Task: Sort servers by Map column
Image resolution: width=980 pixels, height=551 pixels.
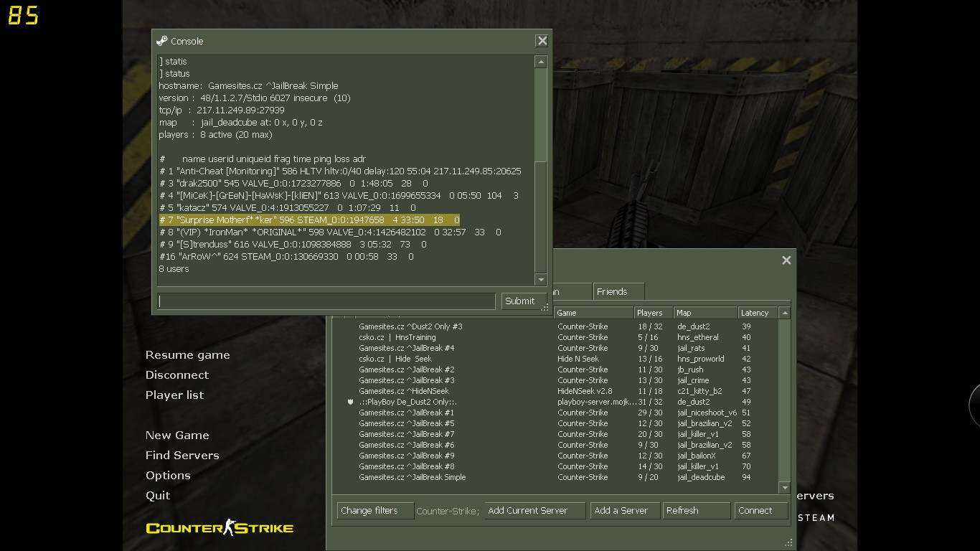Action: tap(705, 313)
